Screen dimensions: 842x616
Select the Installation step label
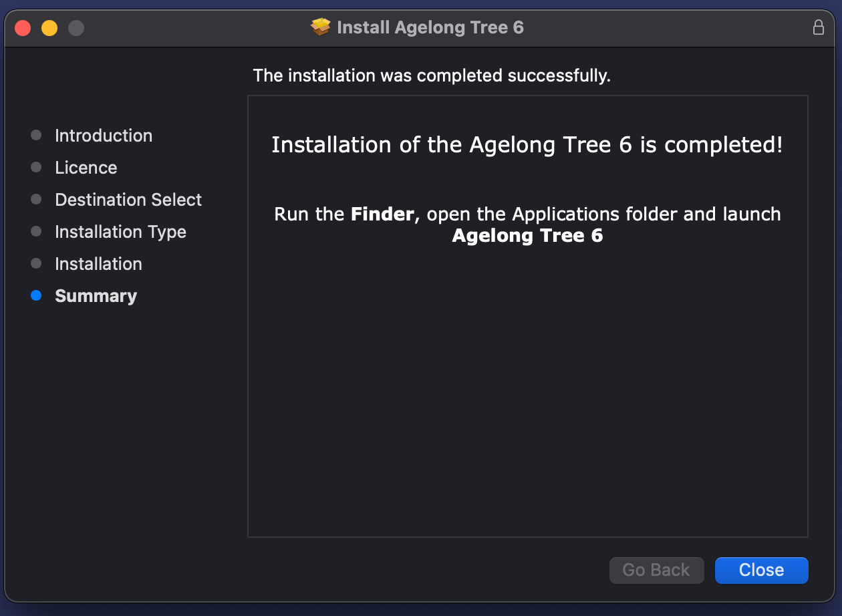(x=98, y=264)
